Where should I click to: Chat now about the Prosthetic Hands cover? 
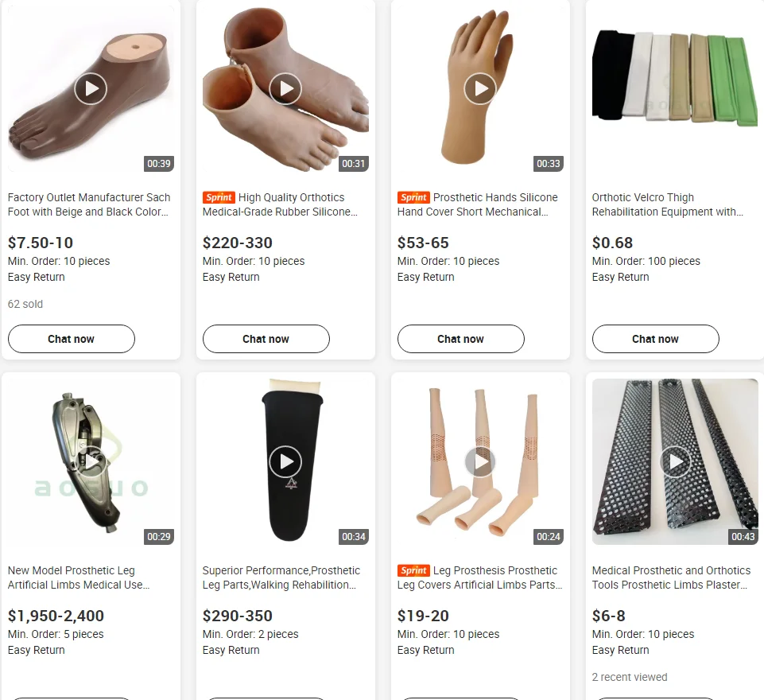point(461,339)
